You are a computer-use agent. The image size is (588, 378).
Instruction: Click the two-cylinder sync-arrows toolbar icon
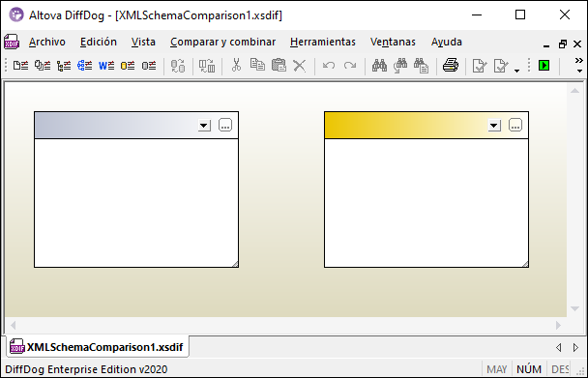pyautogui.click(x=178, y=66)
